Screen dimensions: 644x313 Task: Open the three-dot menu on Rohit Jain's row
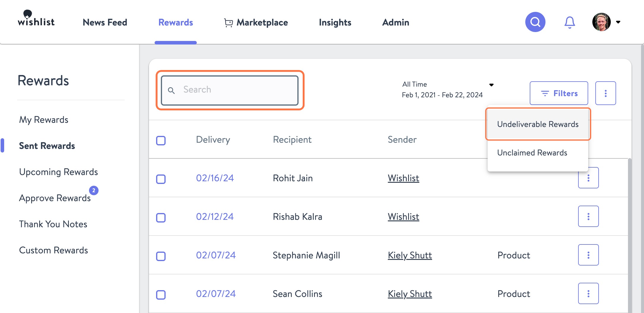589,178
